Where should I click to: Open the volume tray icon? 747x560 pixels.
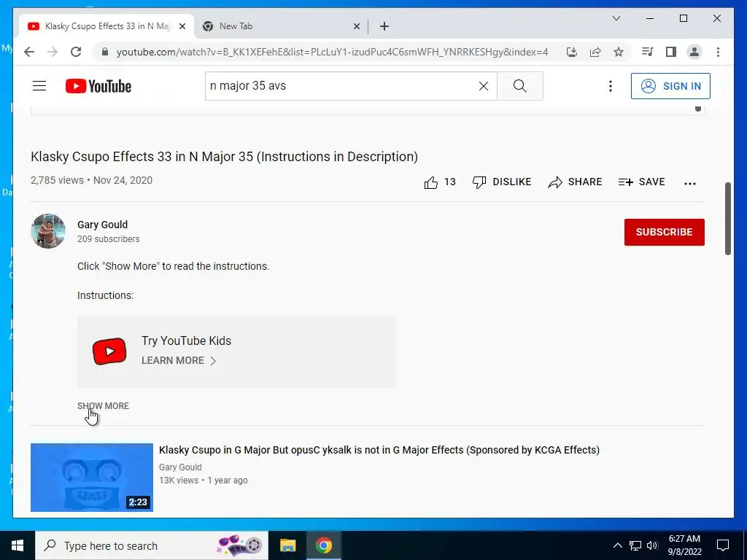652,545
